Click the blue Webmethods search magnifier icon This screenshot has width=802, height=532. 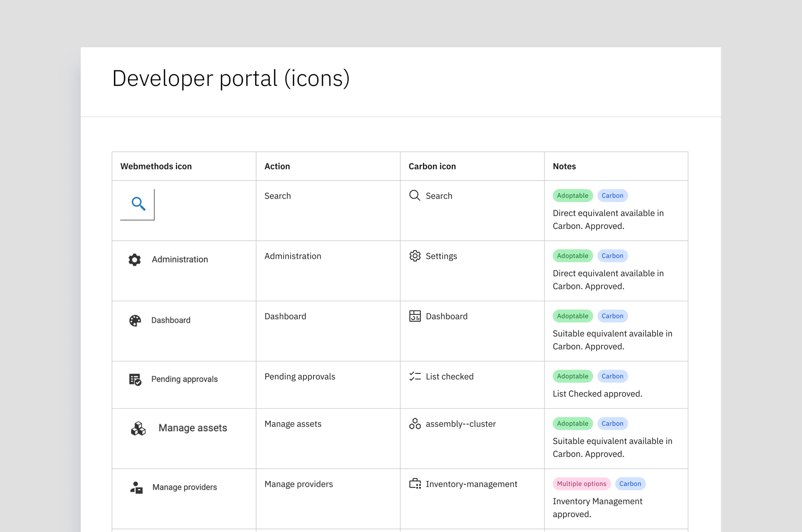click(139, 204)
